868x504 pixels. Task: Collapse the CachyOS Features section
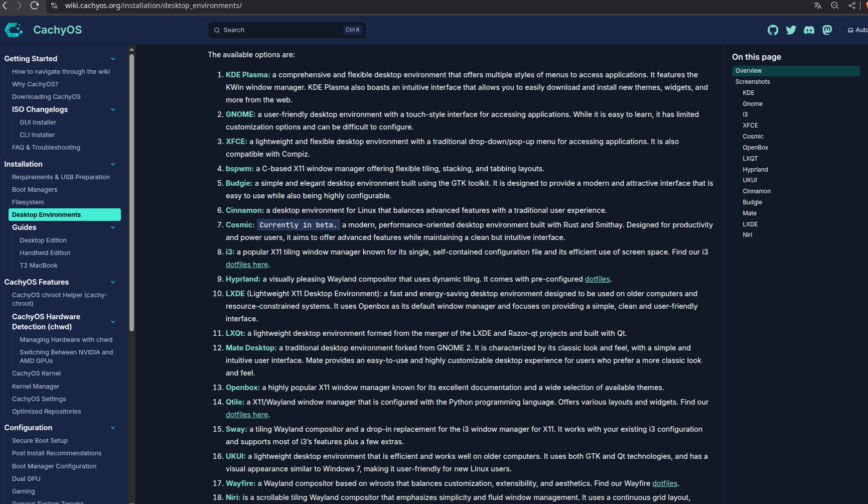(x=113, y=282)
